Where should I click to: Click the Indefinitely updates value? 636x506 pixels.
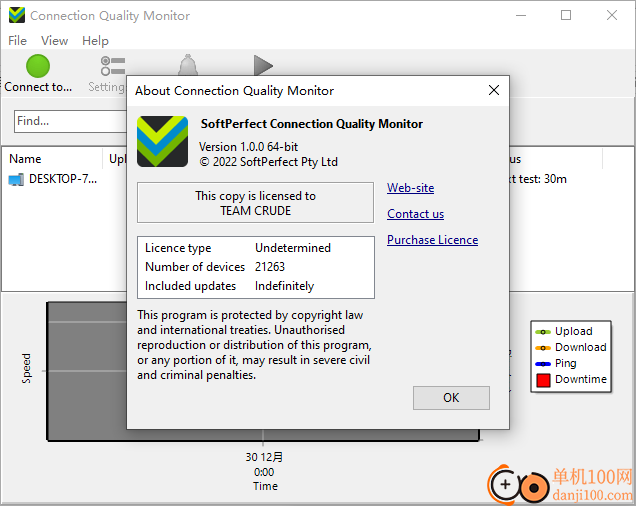click(x=284, y=286)
